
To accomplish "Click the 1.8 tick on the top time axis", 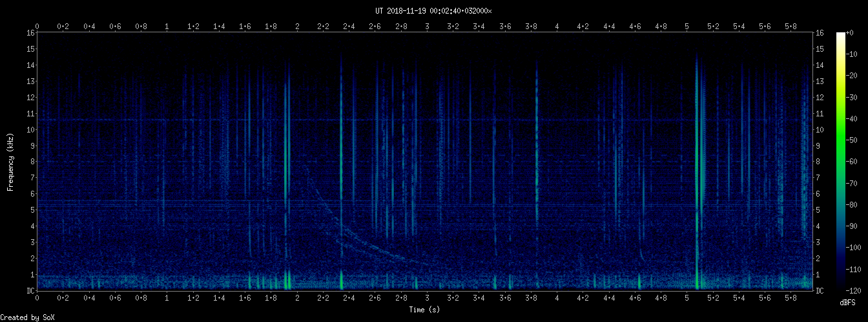I will (271, 27).
